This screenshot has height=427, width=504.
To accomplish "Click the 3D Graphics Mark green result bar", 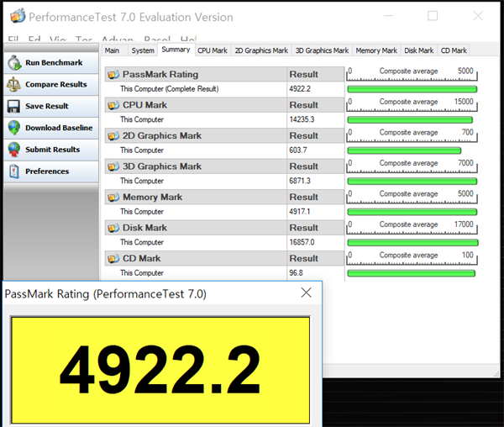I will coord(412,181).
